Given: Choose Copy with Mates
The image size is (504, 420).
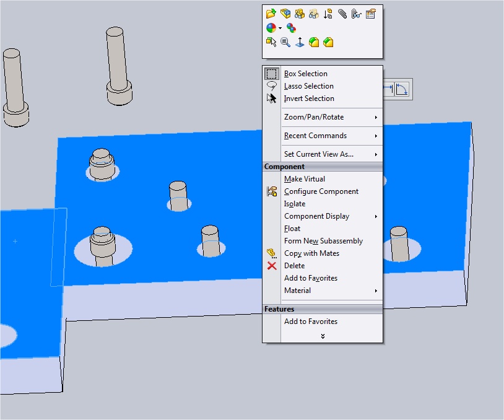Looking at the screenshot, I should pos(323,253).
